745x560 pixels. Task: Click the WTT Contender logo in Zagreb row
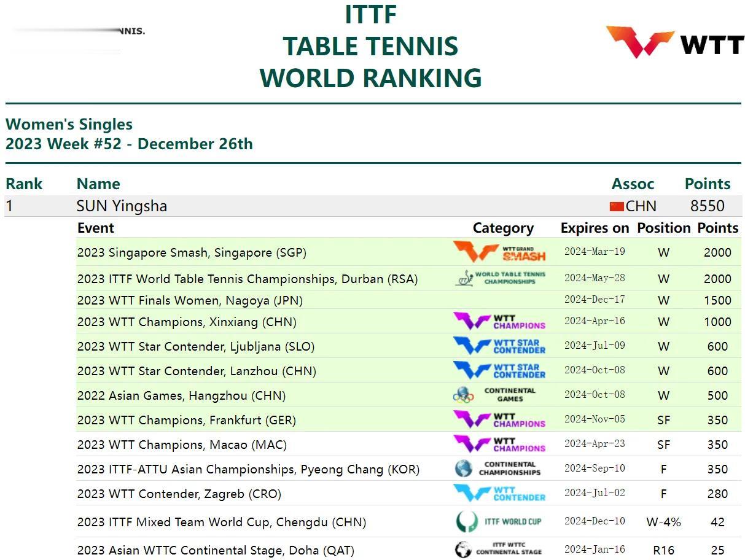click(499, 494)
